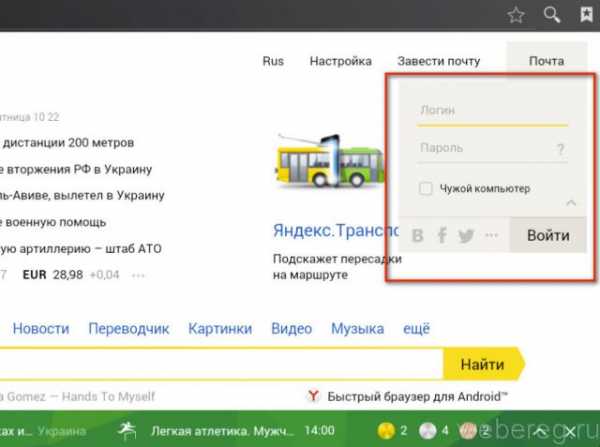Click the gold medal count icon
600x447 pixels.
coord(386,431)
